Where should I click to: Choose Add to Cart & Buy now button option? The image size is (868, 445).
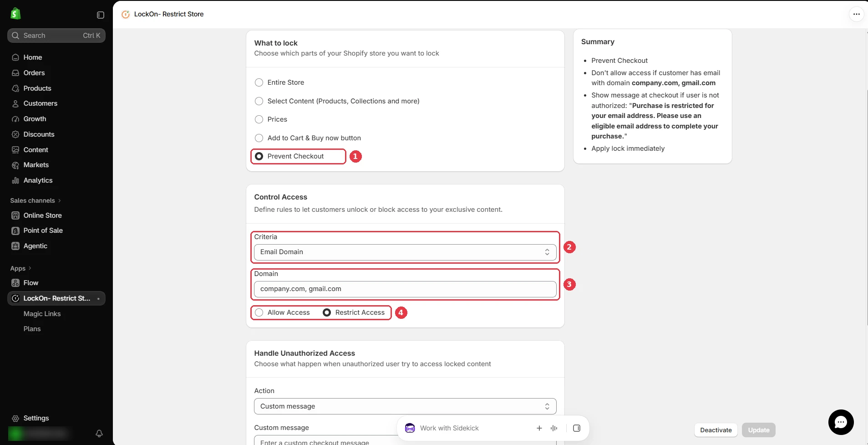[x=259, y=138]
